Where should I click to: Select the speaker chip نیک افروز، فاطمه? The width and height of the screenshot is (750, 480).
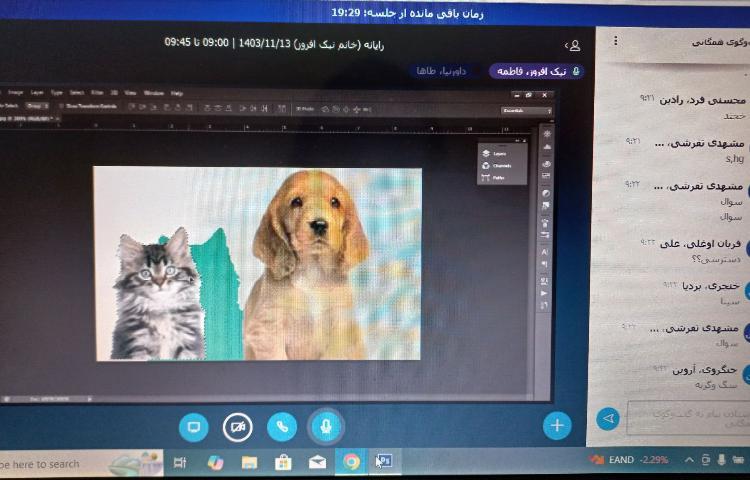(537, 71)
